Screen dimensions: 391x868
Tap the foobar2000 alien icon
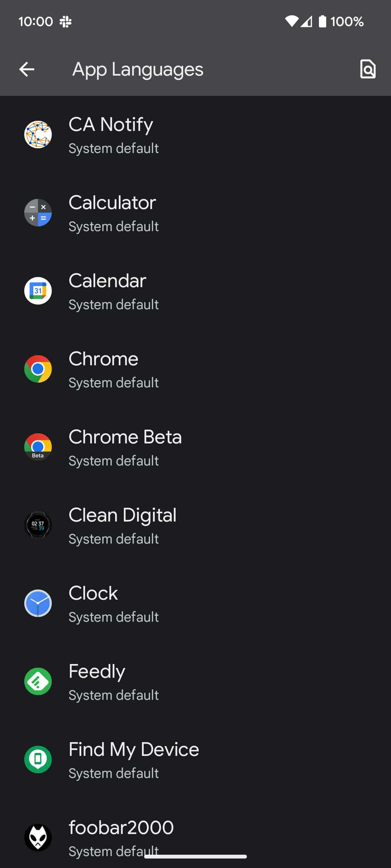[38, 838]
